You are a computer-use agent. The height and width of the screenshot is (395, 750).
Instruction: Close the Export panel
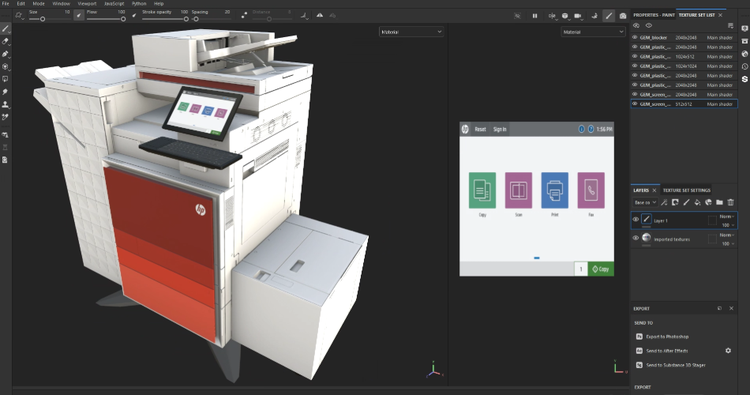click(731, 308)
